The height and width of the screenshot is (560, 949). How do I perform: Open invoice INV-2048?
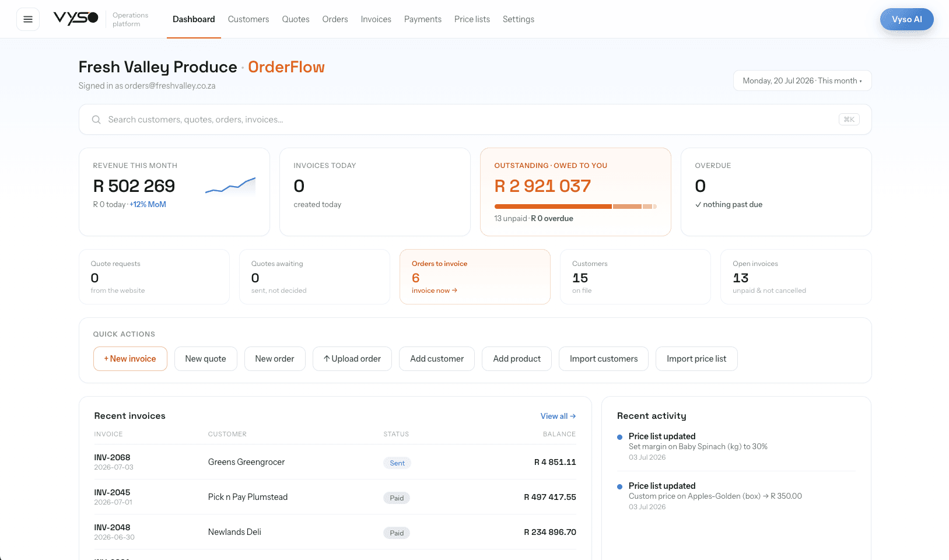pyautogui.click(x=112, y=527)
